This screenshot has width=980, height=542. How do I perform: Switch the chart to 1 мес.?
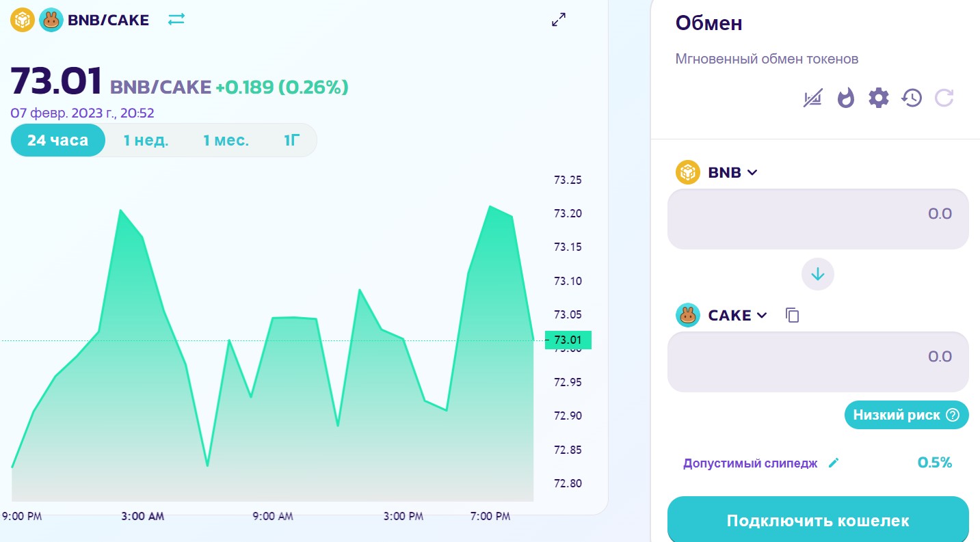coord(226,141)
